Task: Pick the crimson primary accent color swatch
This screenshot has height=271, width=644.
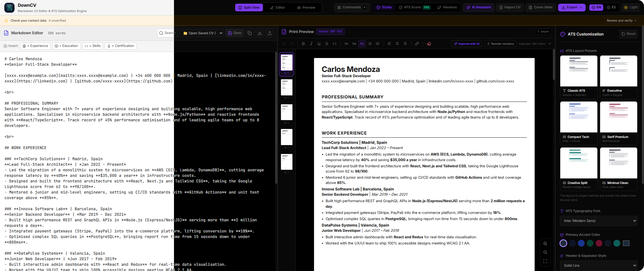Action: pos(599,243)
